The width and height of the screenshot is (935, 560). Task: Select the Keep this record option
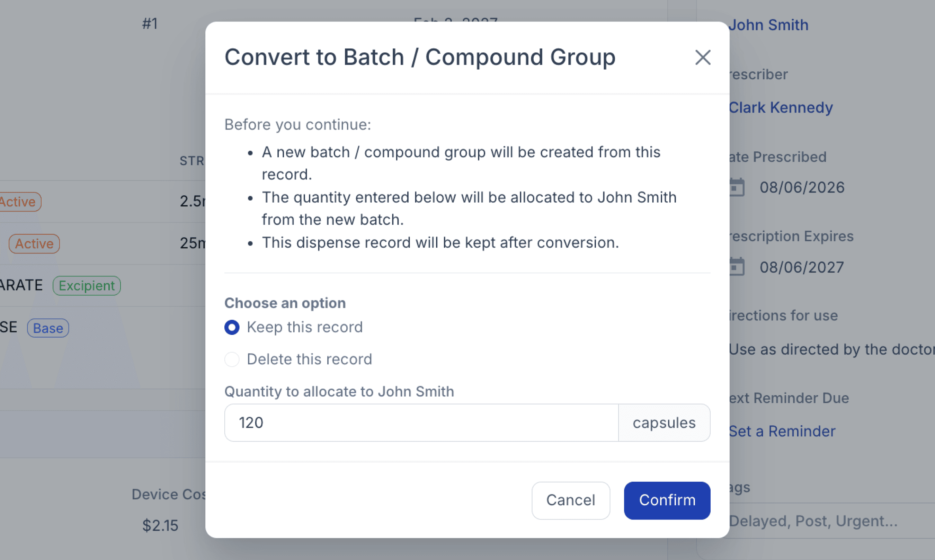tap(232, 327)
